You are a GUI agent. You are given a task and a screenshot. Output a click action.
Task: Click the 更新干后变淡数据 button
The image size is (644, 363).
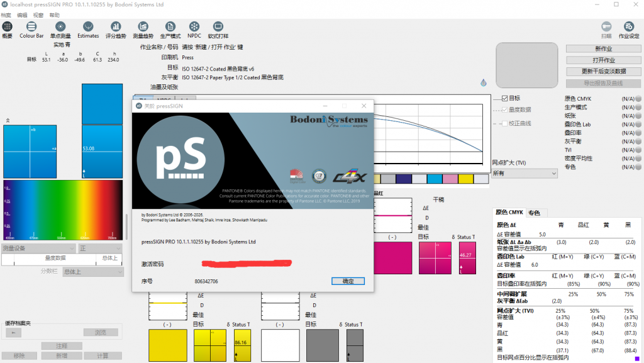click(603, 72)
